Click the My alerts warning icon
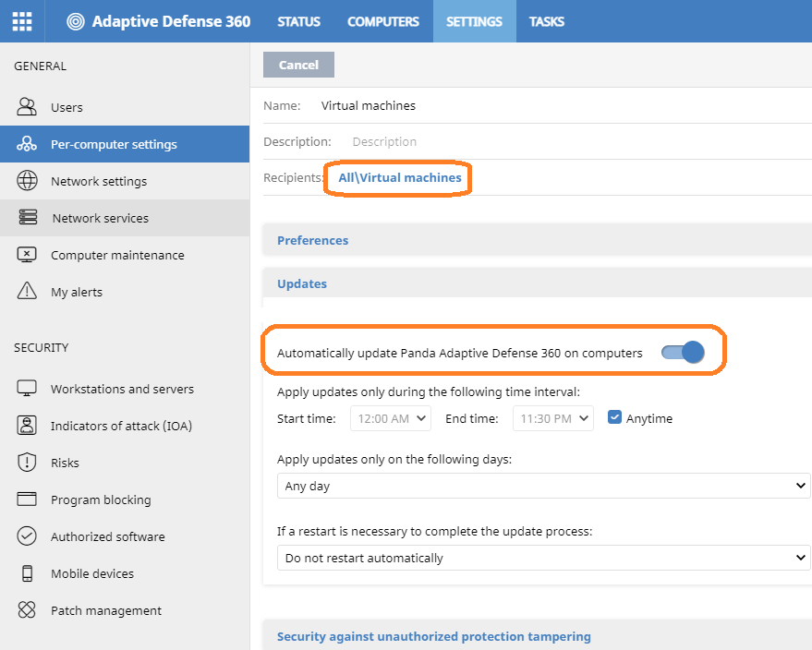This screenshot has height=650, width=812. click(x=27, y=291)
